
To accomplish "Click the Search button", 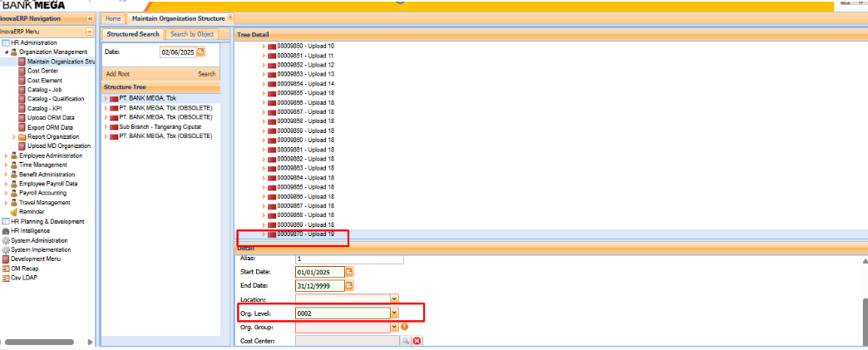I will click(x=207, y=74).
